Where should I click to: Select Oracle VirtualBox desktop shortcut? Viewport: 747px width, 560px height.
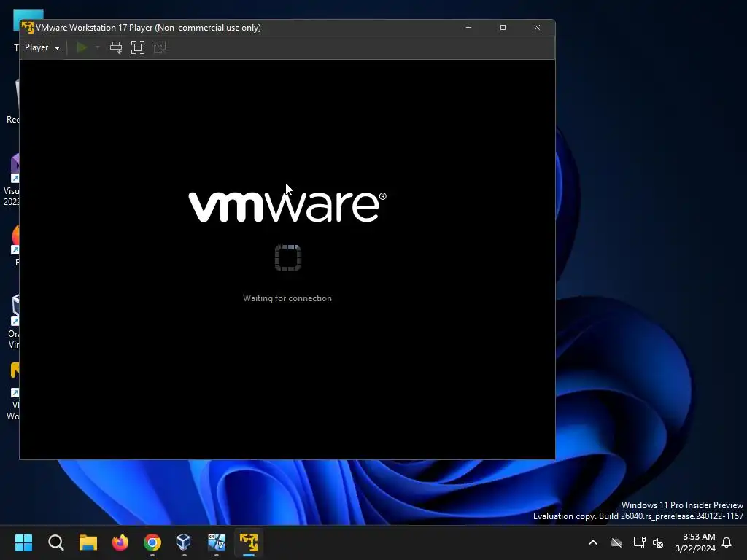pos(13,322)
